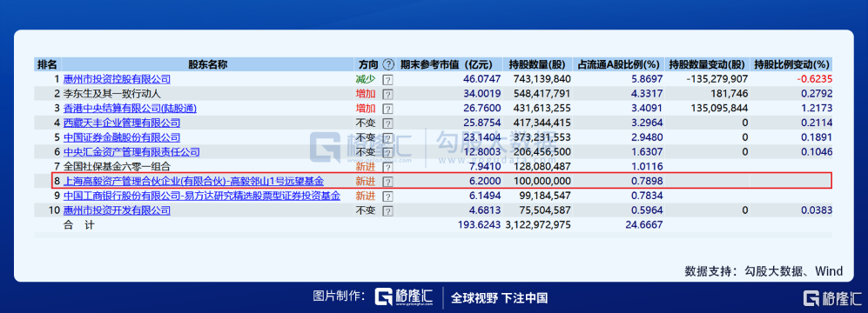Open 惠州市投资控股有限公司 shareholder link
The height and width of the screenshot is (313, 868).
click(x=117, y=79)
